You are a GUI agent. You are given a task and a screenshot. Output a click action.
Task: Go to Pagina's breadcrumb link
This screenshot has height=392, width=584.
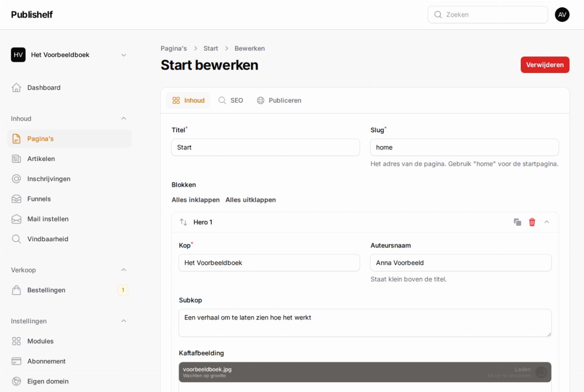[174, 48]
